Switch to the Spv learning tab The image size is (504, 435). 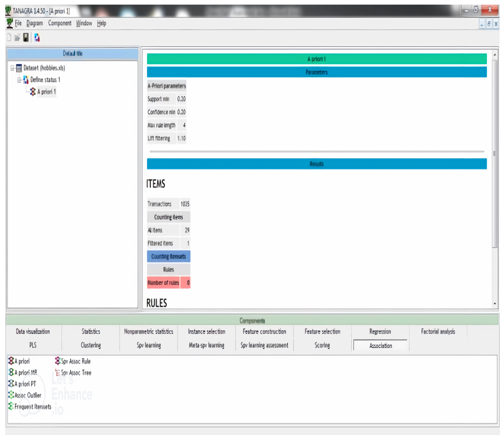point(149,345)
